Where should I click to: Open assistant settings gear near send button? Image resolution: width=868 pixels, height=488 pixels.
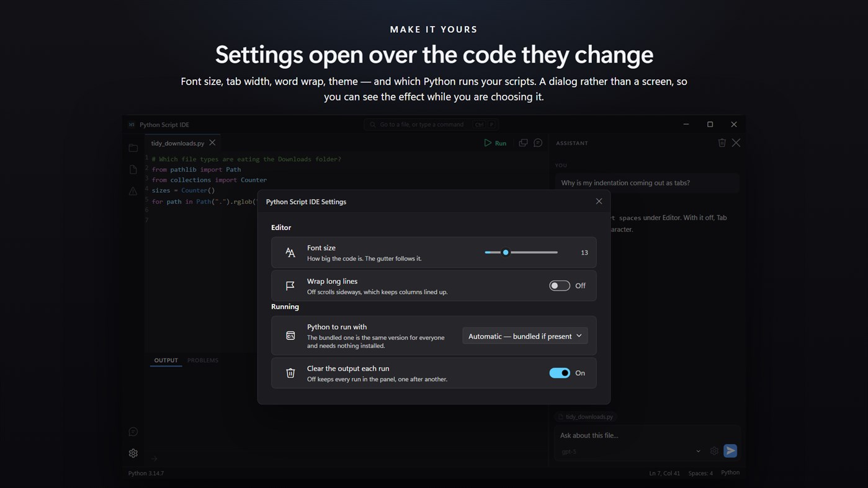pos(714,451)
